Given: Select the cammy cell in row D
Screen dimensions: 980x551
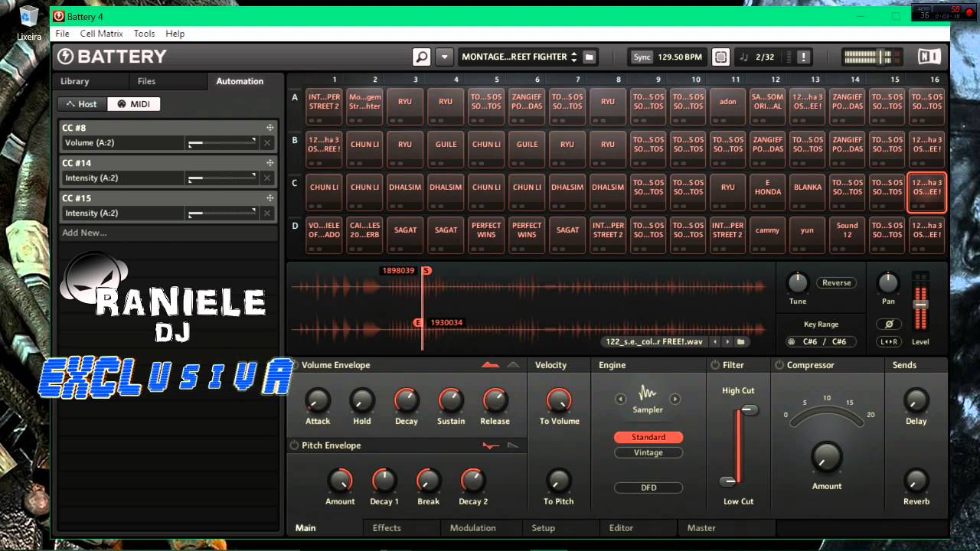Looking at the screenshot, I should [x=767, y=234].
